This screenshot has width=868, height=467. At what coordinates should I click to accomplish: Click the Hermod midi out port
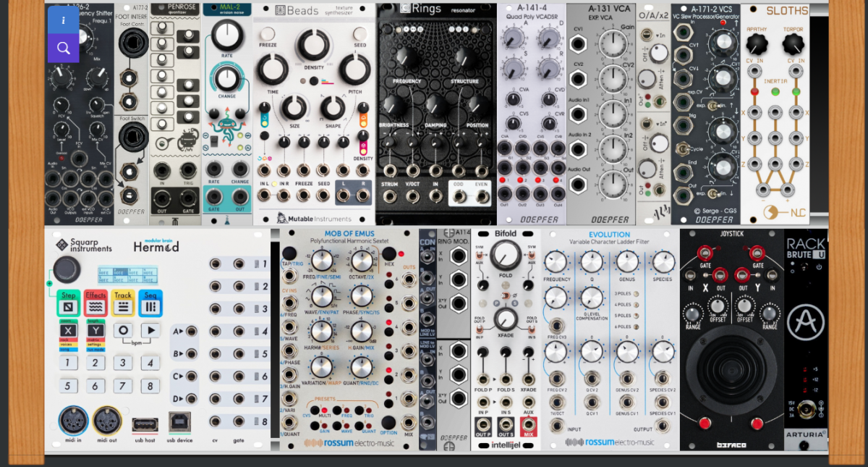click(107, 420)
